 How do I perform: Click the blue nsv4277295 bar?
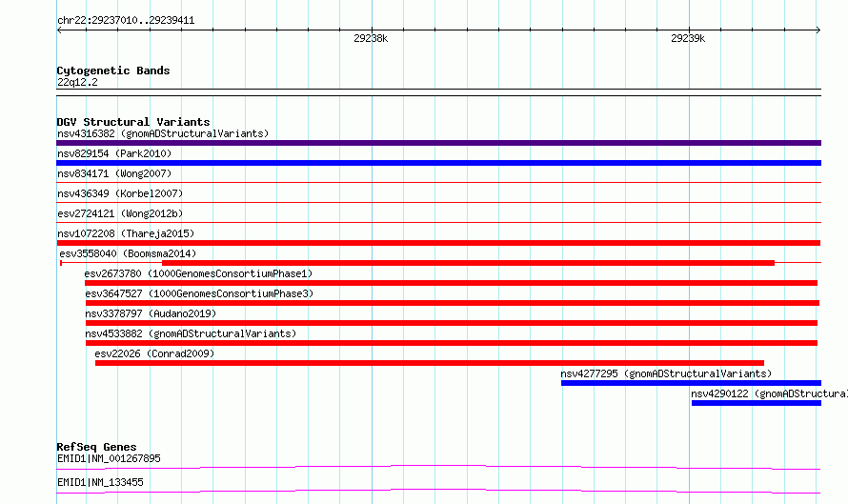coord(691,383)
